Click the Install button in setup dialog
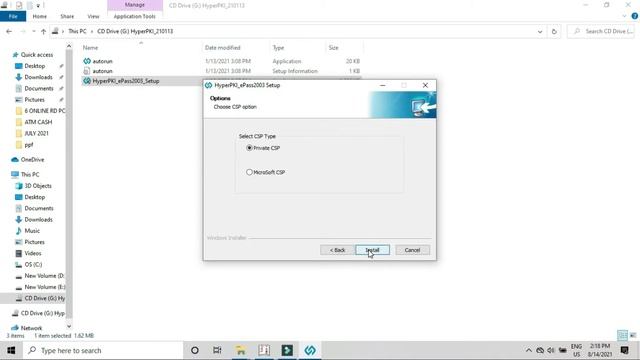 [372, 250]
